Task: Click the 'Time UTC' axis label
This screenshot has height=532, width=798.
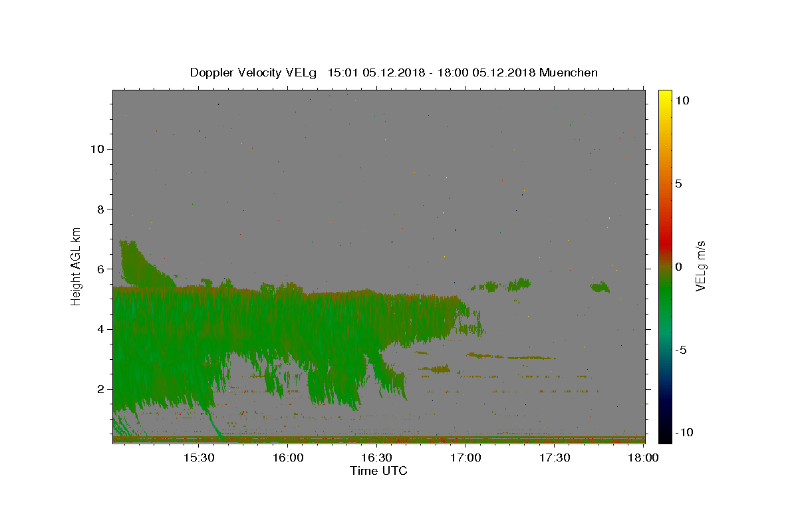Action: click(378, 471)
